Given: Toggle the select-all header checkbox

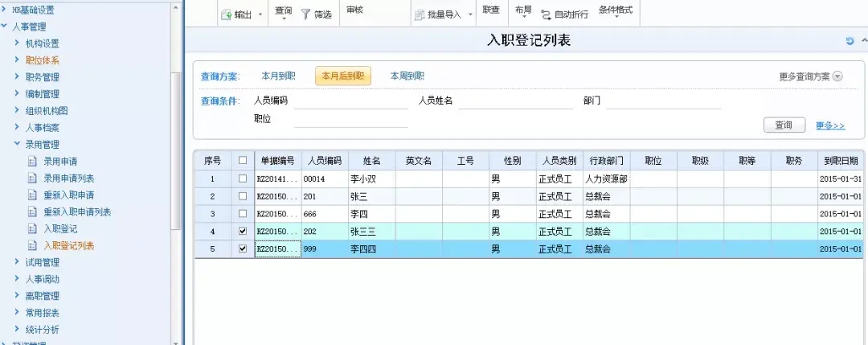Looking at the screenshot, I should click(x=243, y=161).
